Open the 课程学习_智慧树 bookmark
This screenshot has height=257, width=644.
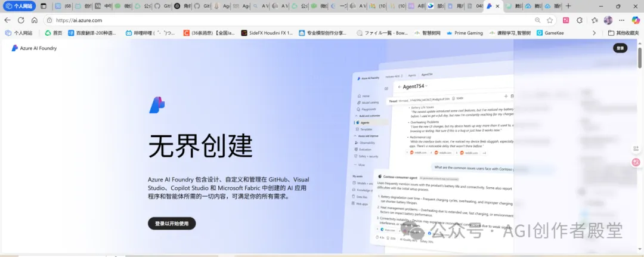tap(510, 33)
